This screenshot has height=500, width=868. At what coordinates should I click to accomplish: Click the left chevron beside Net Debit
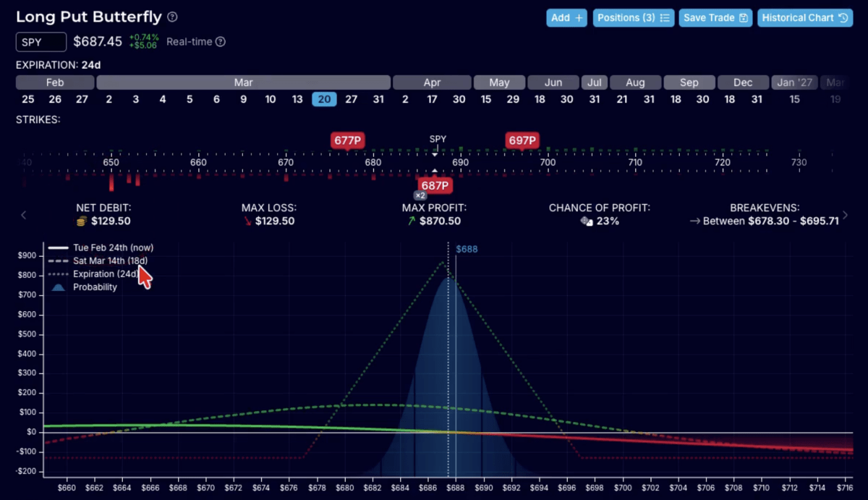coord(23,214)
